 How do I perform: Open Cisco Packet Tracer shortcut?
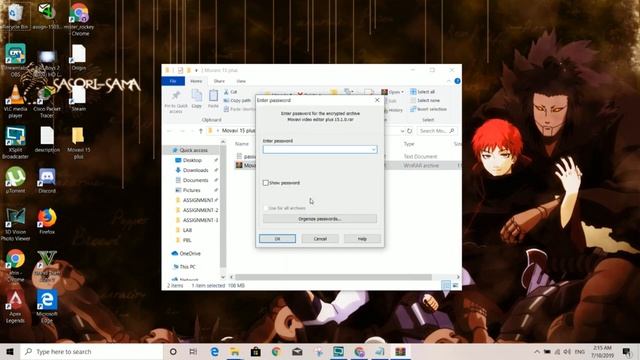(47, 101)
